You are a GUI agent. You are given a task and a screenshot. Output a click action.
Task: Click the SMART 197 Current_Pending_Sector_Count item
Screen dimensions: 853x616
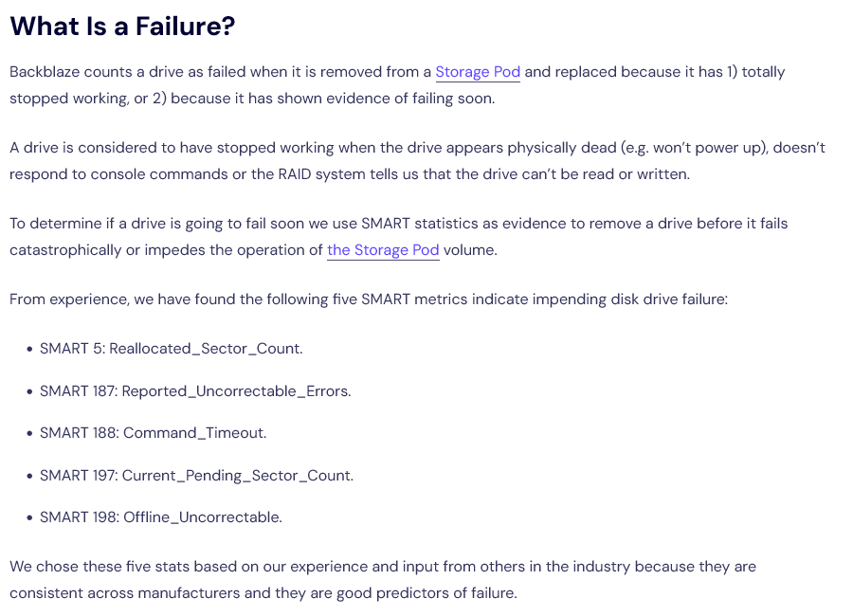[x=196, y=475]
